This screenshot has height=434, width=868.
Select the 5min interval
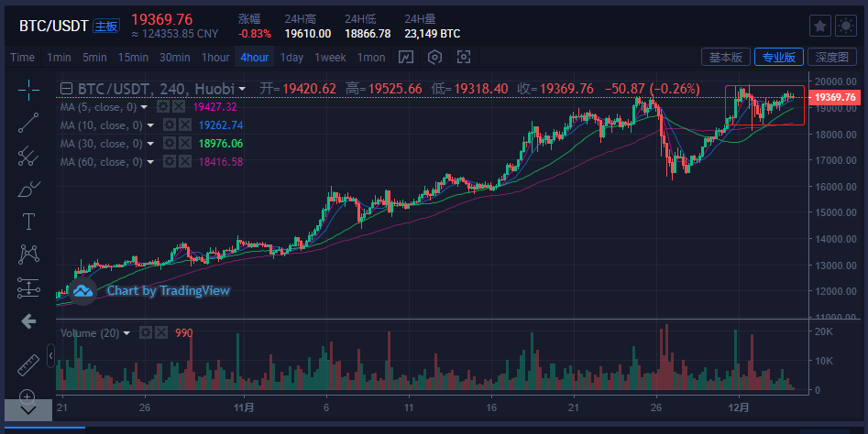94,58
